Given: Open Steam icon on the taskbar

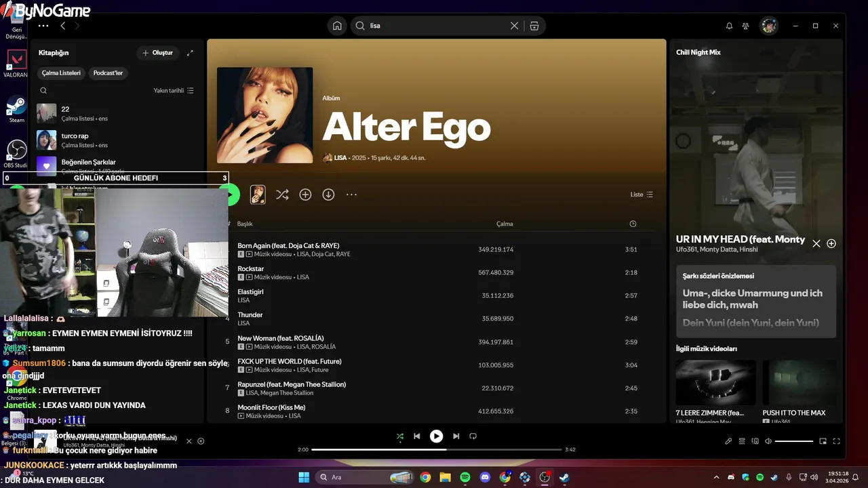Looking at the screenshot, I should click(x=564, y=477).
